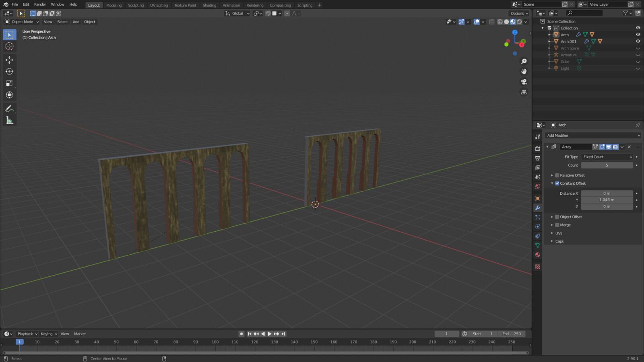The image size is (644, 362).
Task: Hide the Arch object in outliner
Action: tap(638, 35)
